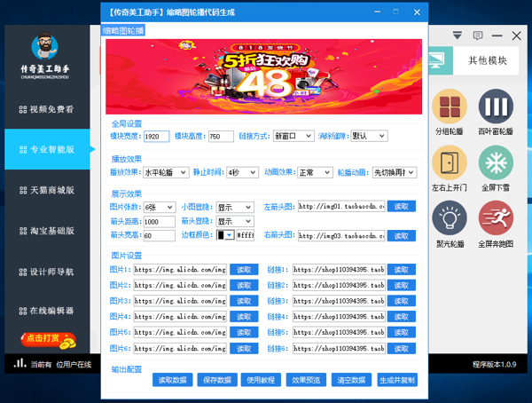The image size is (532, 403).
Task: Switch to 天猫商城版 in sidebar
Action: tap(46, 190)
